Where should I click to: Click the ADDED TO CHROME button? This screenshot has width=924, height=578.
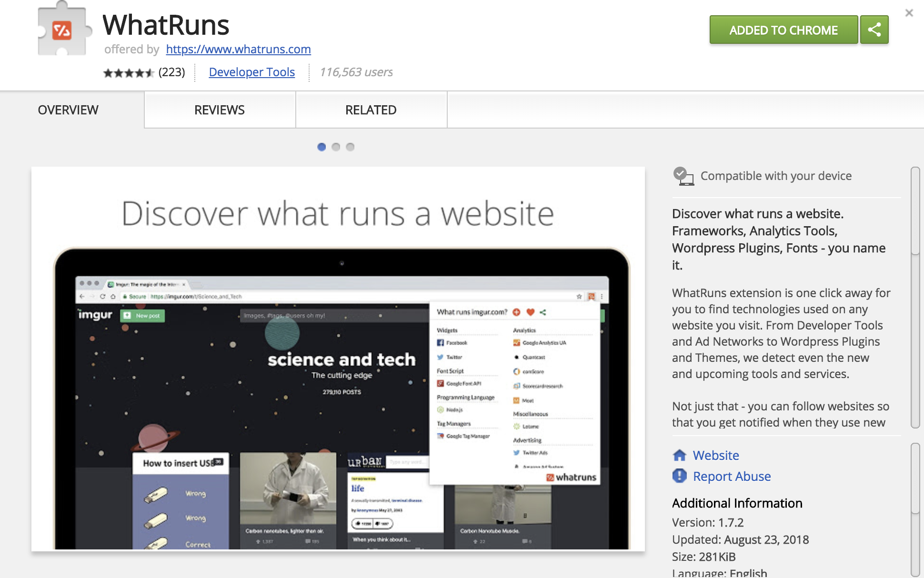pos(783,30)
